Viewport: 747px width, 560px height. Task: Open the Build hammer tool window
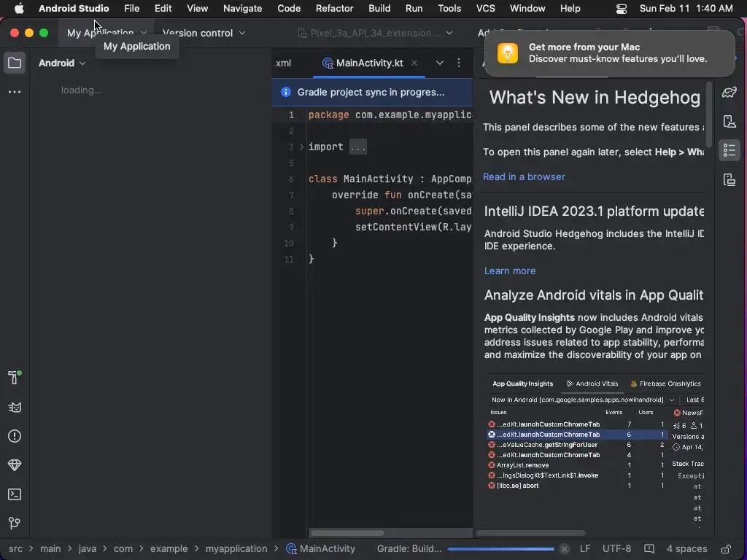15,377
